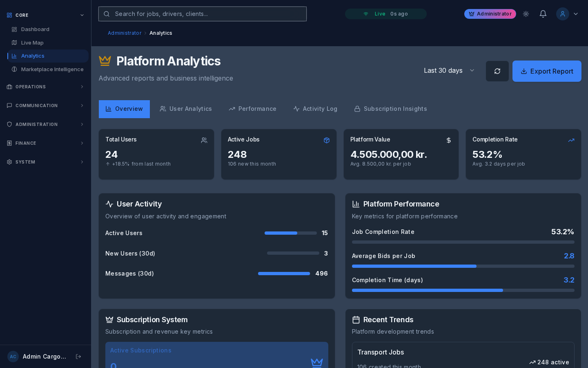
Task: Click the Platform Value dollar icon
Action: point(449,140)
